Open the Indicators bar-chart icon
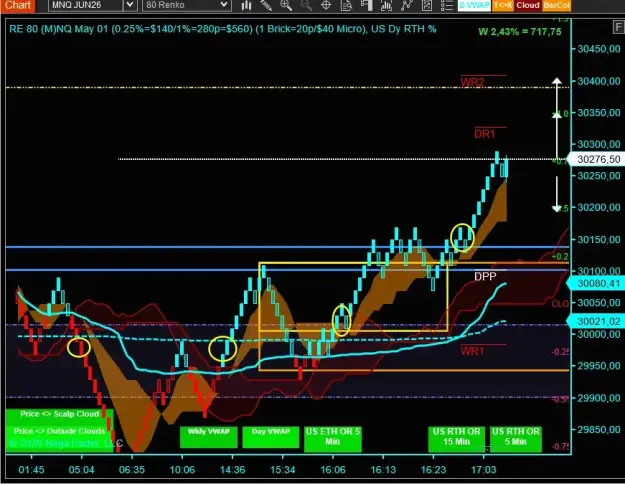This screenshot has height=484, width=625. tap(386, 5)
